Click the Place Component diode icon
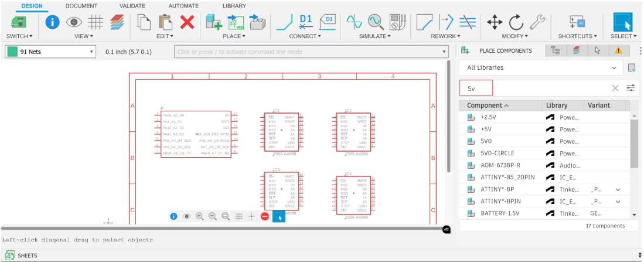 tap(236, 22)
